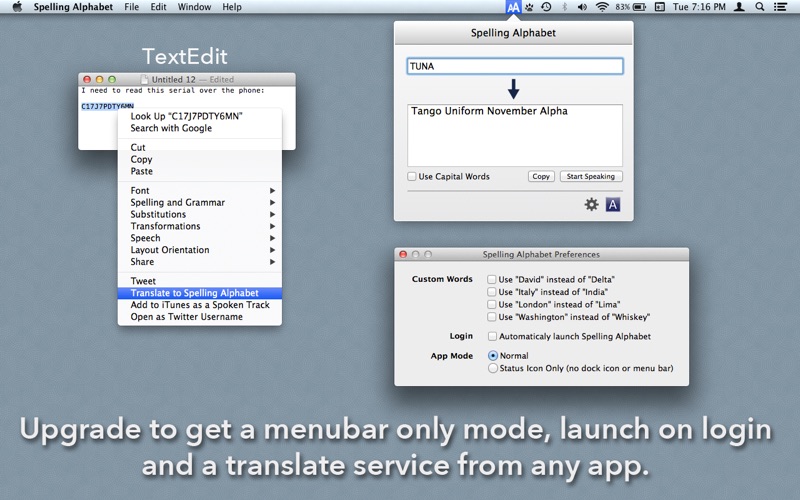Minimize the TextEdit Untitled 12 window
Viewport: 800px width, 500px height.
[x=99, y=80]
